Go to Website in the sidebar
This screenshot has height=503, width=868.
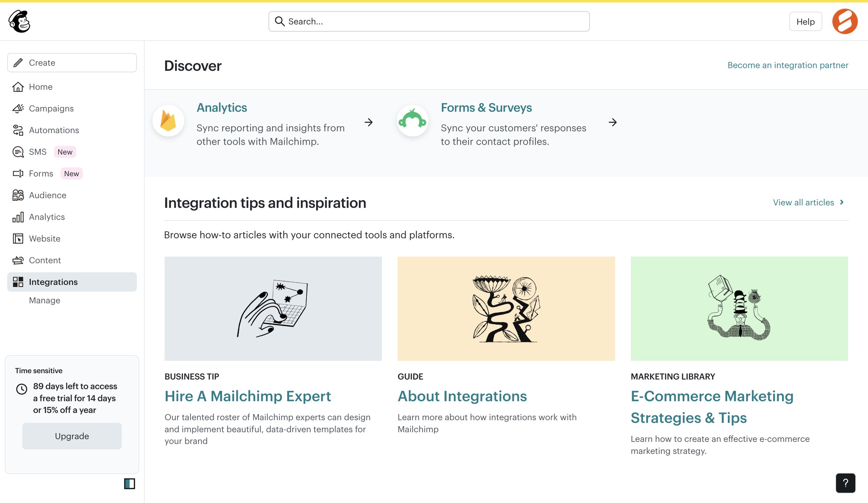[x=72, y=239]
